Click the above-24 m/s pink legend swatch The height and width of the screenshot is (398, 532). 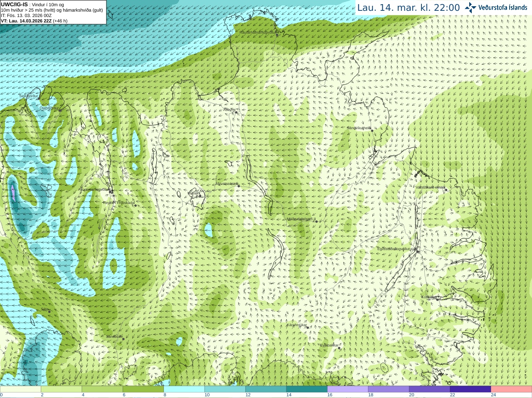(x=512, y=389)
